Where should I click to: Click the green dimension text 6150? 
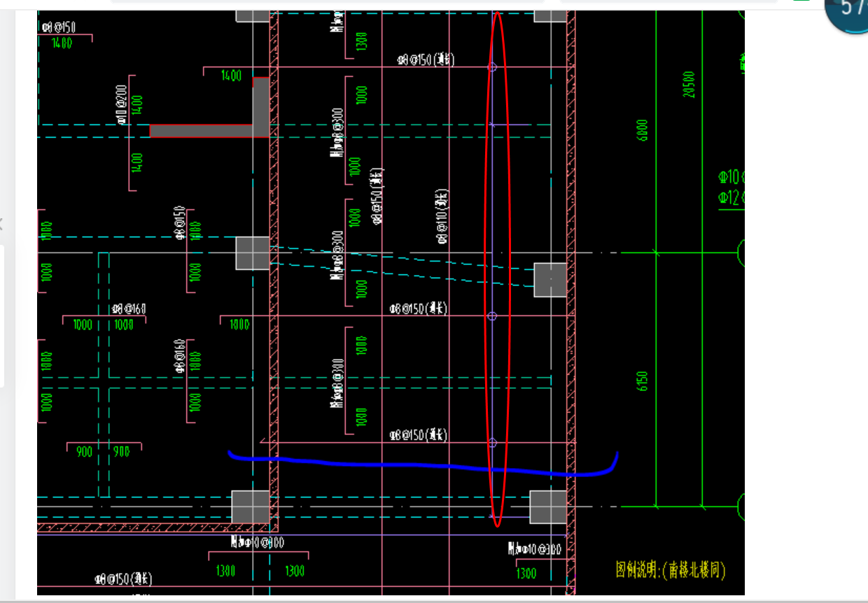pyautogui.click(x=643, y=382)
